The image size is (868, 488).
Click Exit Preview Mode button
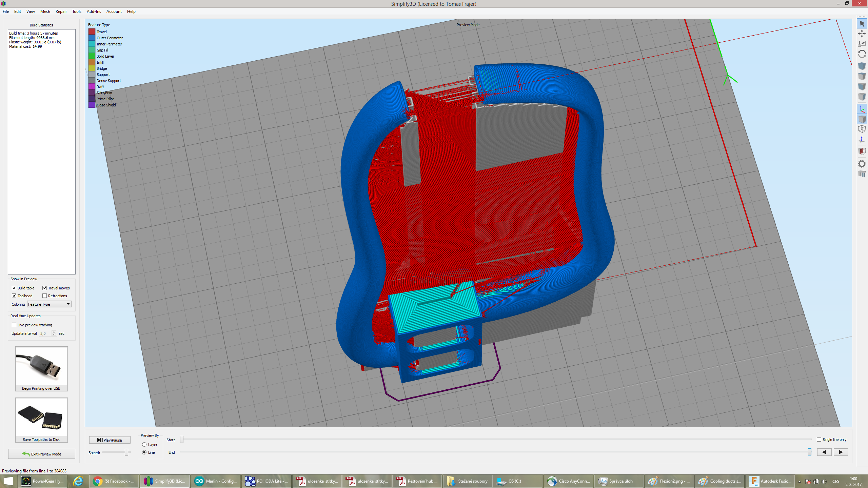pos(41,454)
